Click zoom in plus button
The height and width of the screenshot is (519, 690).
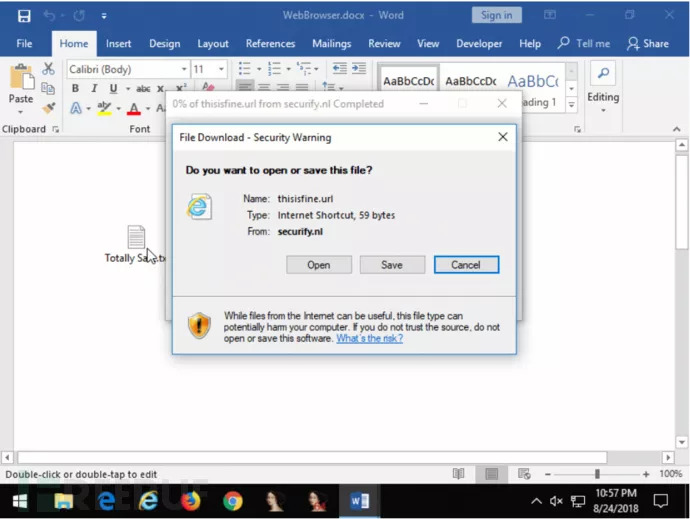pyautogui.click(x=646, y=474)
